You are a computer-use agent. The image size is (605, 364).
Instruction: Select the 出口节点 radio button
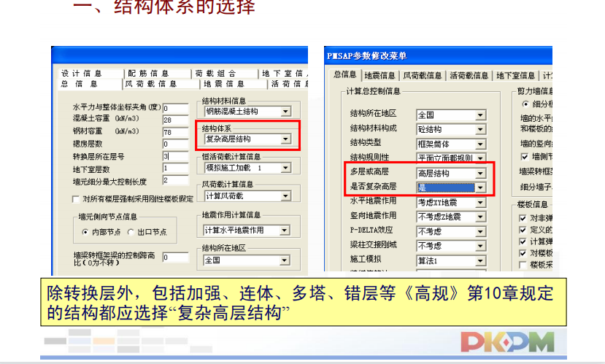click(x=131, y=232)
